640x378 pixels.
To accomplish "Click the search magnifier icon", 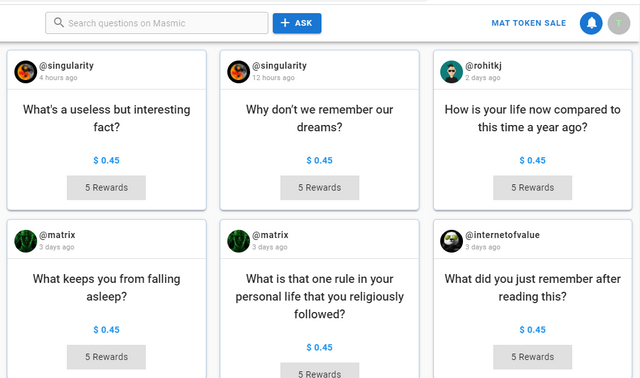I will pos(59,22).
